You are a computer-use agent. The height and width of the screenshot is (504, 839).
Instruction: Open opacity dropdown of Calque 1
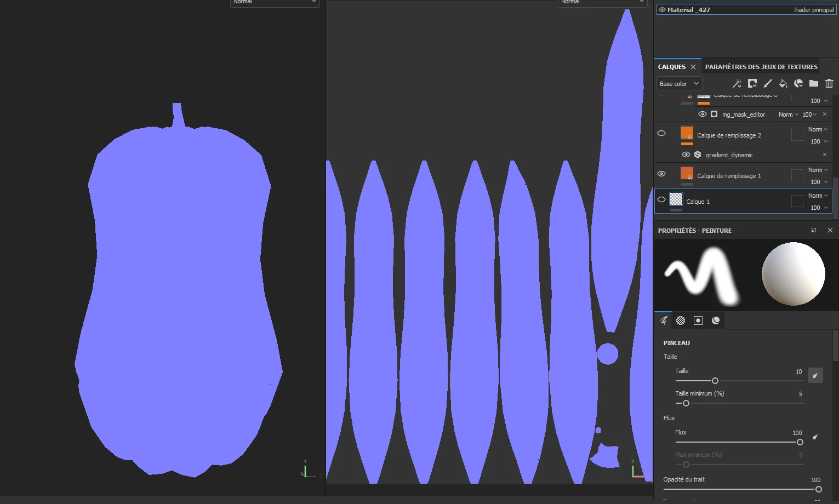(x=819, y=208)
